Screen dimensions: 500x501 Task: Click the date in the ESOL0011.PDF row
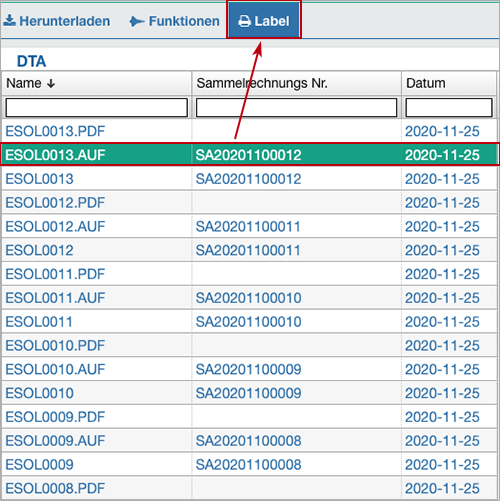point(442,274)
